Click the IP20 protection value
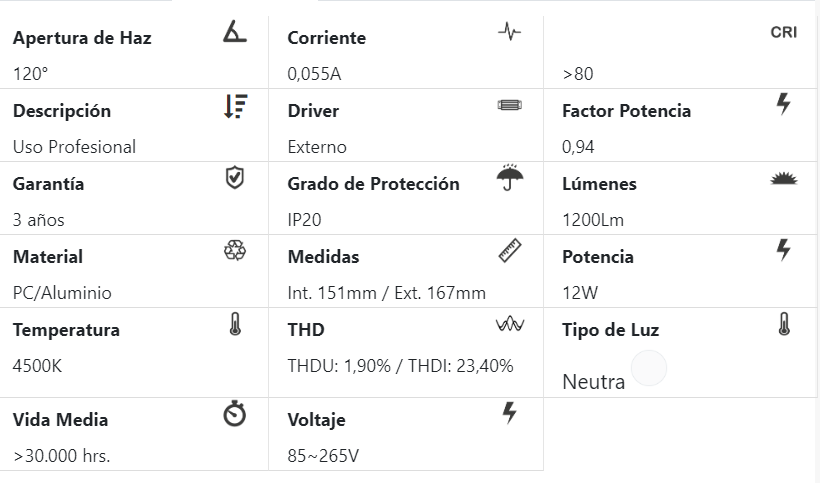Image resolution: width=820 pixels, height=483 pixels. 304,220
